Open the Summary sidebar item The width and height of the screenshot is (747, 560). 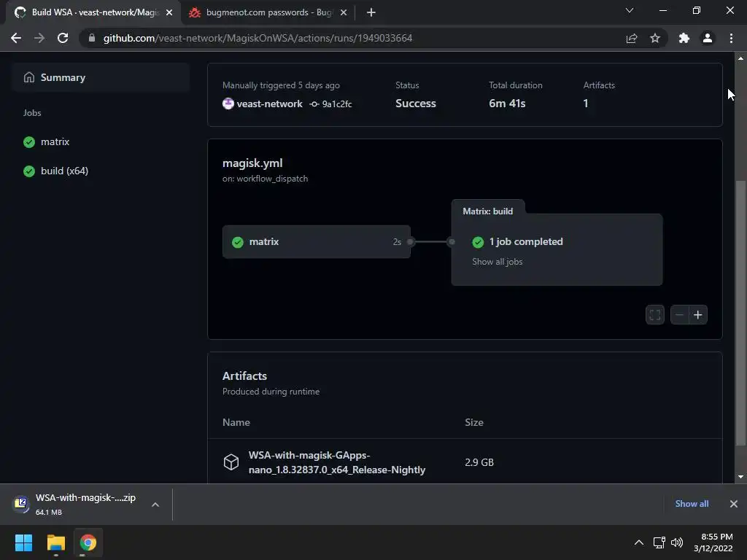coord(101,77)
